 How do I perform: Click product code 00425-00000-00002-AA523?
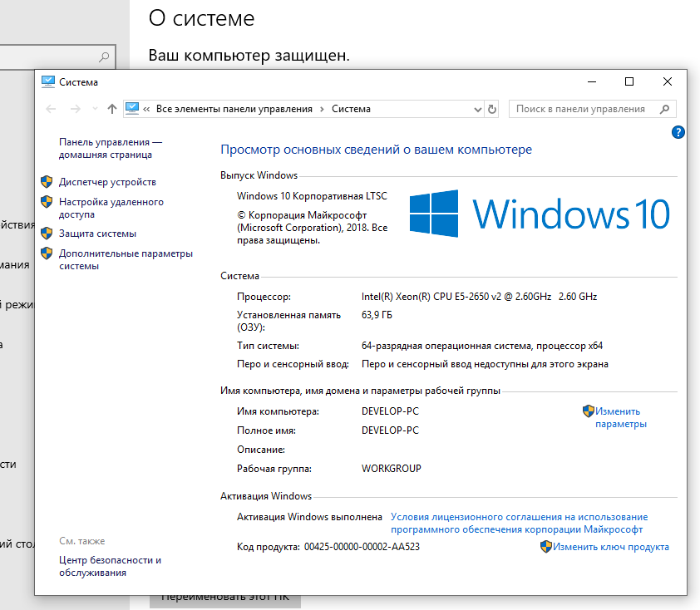click(x=362, y=547)
